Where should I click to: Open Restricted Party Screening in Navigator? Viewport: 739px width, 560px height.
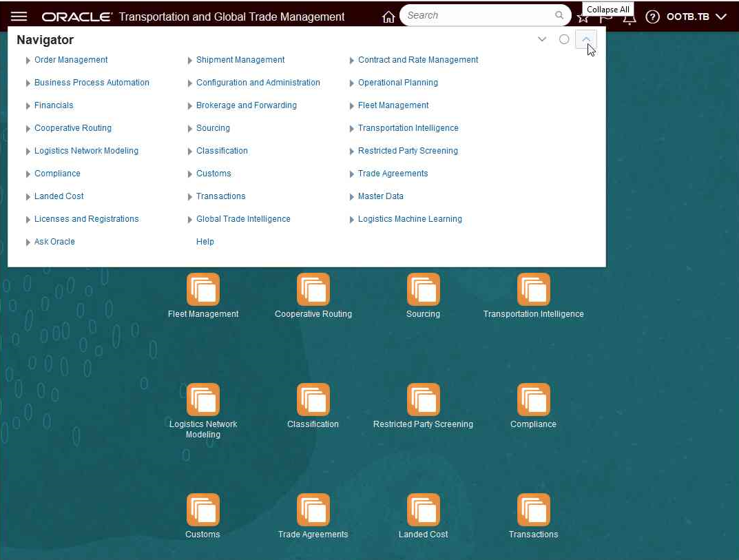pos(408,150)
